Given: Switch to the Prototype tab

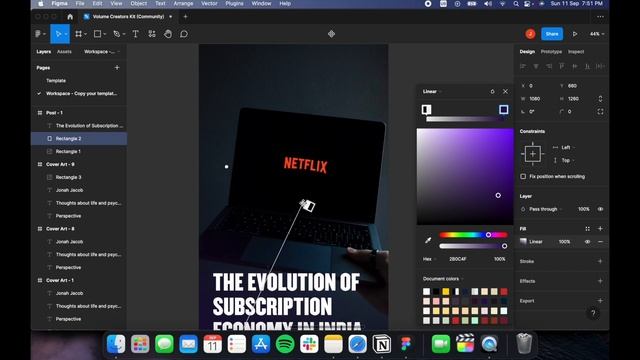Looking at the screenshot, I should (551, 52).
